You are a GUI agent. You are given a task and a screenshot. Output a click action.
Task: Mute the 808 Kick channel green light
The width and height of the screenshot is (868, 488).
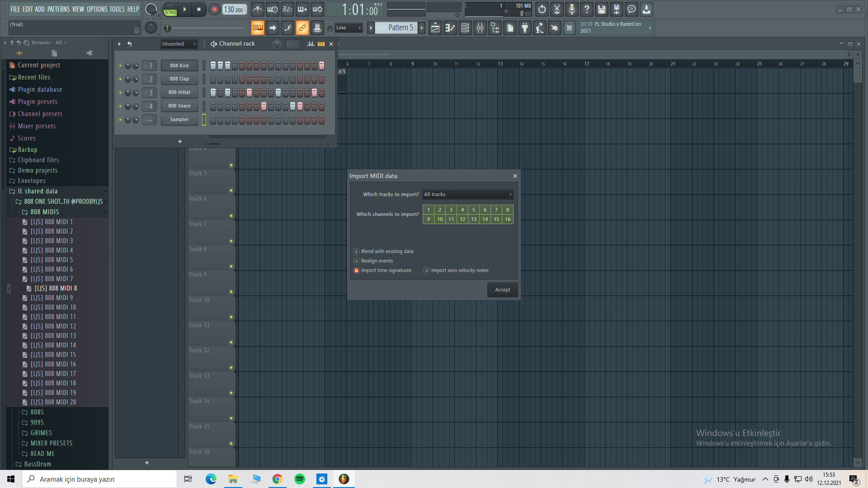coord(120,66)
